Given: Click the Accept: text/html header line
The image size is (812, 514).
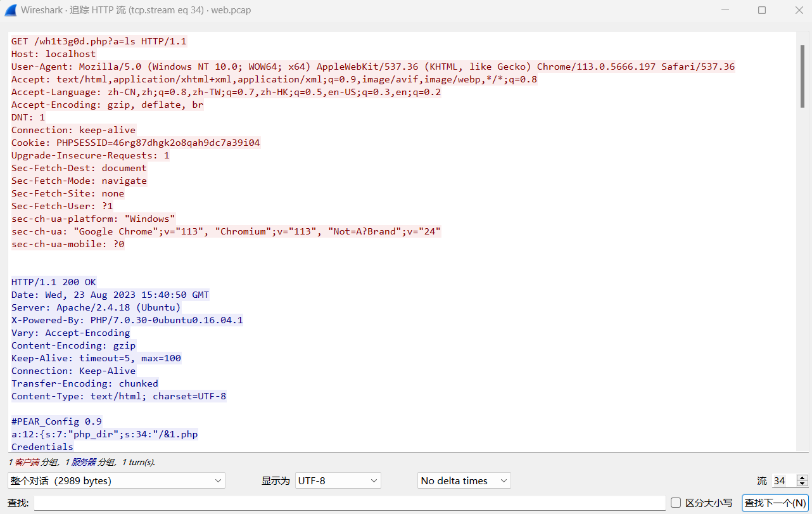Looking at the screenshot, I should click(x=274, y=79).
